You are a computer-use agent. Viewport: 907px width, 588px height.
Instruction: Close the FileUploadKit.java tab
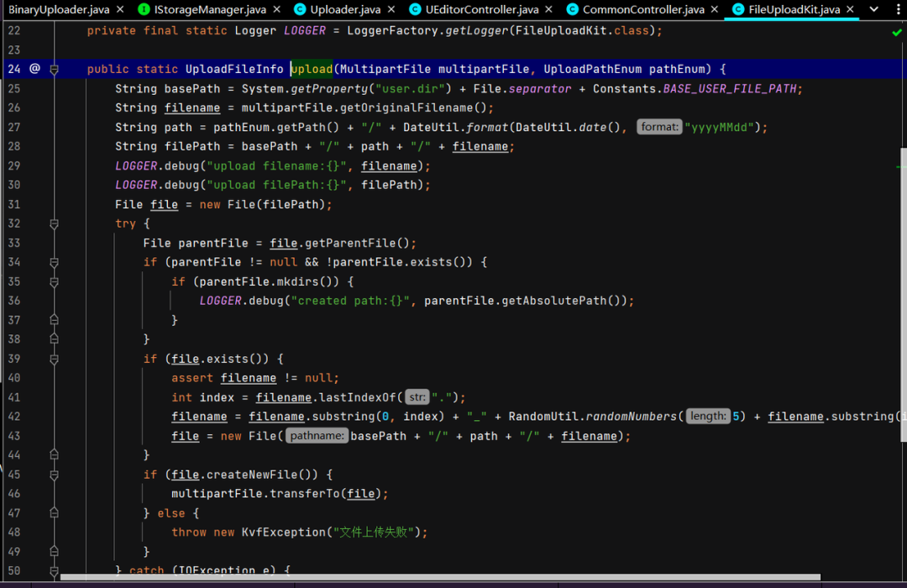tap(851, 10)
